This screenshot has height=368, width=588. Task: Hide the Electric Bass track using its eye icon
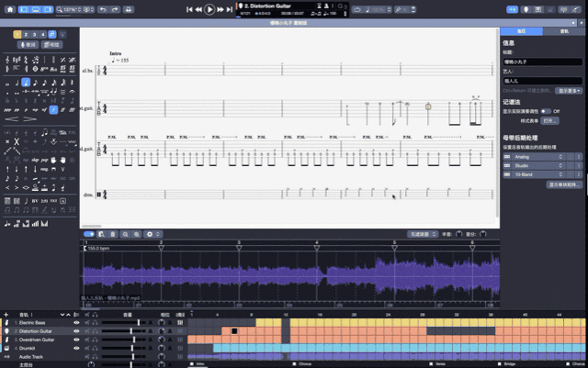point(77,323)
